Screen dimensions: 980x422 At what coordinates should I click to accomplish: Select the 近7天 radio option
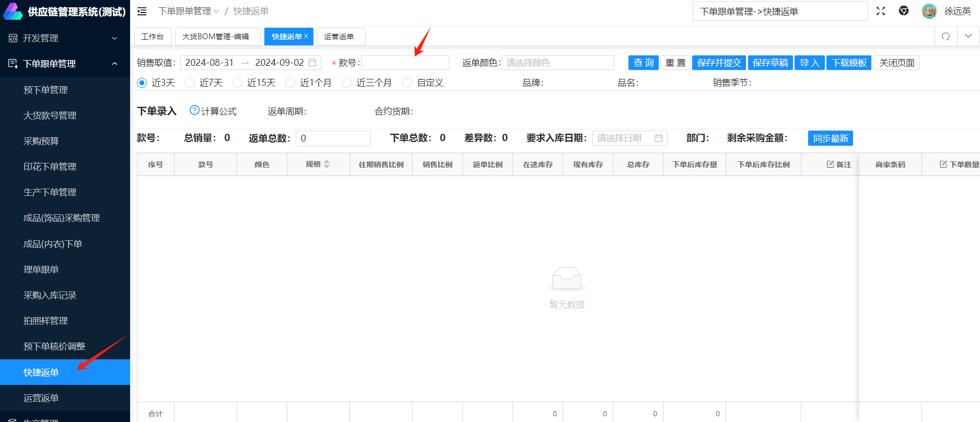point(190,83)
